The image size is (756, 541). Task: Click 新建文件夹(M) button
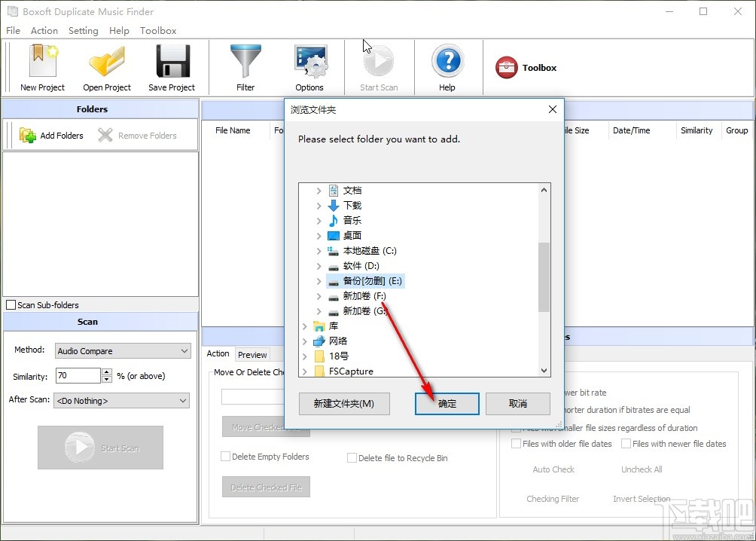click(344, 403)
